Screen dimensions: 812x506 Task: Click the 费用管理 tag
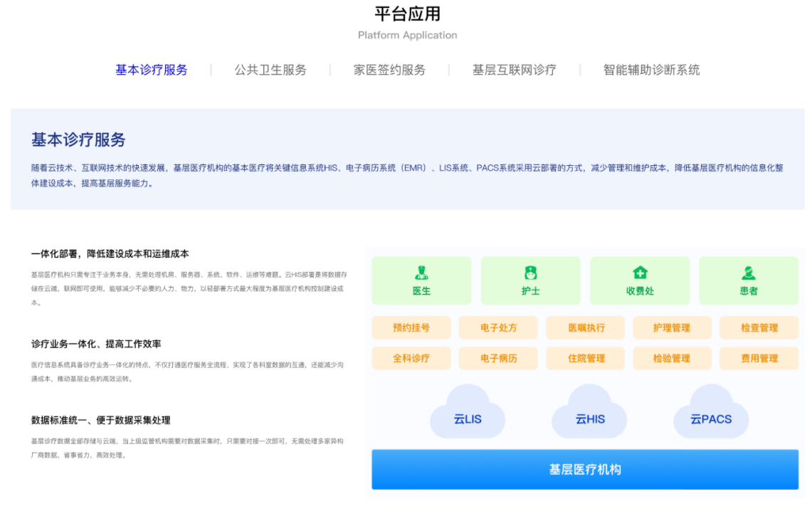(759, 358)
